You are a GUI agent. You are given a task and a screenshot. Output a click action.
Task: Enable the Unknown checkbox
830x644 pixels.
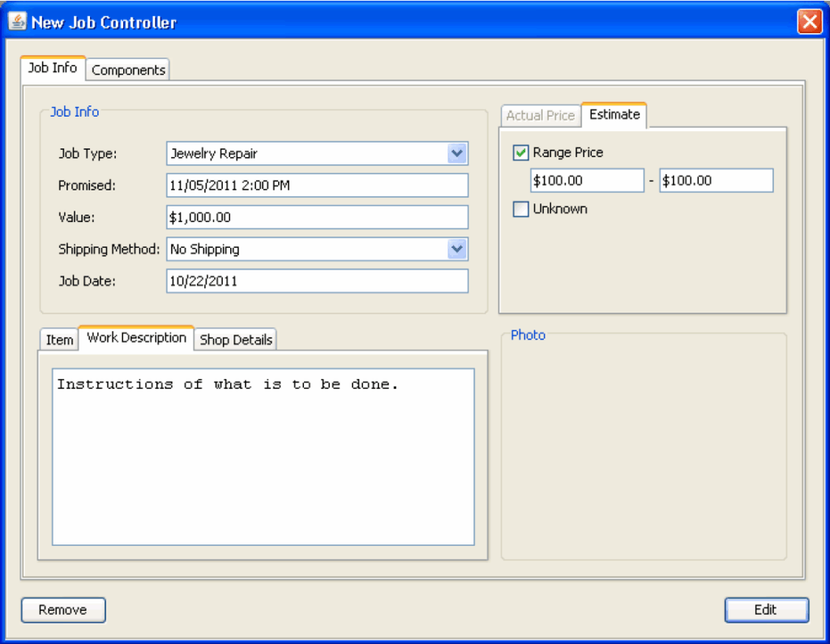click(x=521, y=209)
